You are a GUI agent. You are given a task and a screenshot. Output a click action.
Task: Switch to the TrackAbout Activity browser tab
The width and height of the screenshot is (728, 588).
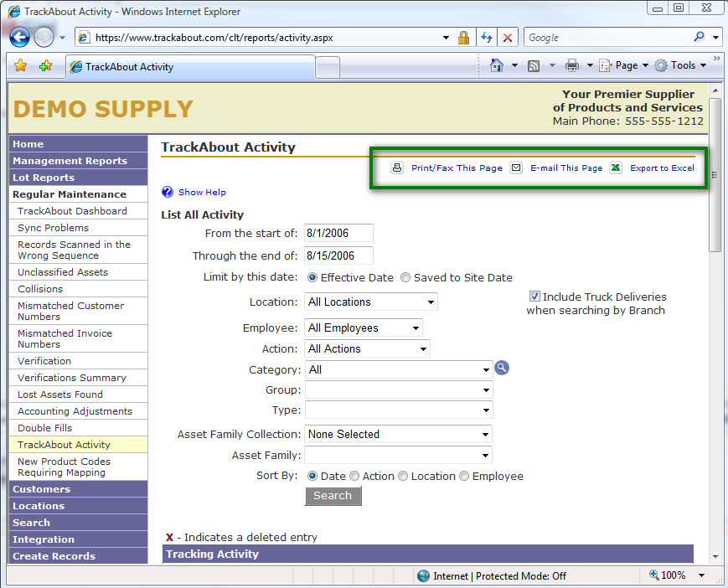point(190,67)
